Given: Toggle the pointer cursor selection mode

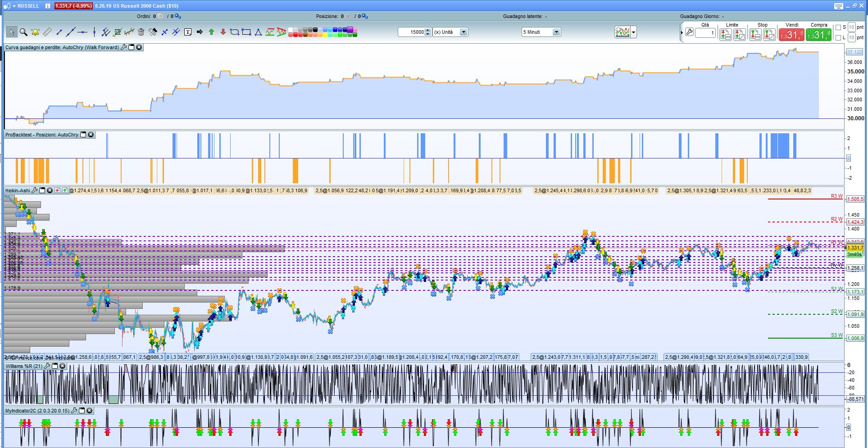Looking at the screenshot, I should [x=12, y=32].
